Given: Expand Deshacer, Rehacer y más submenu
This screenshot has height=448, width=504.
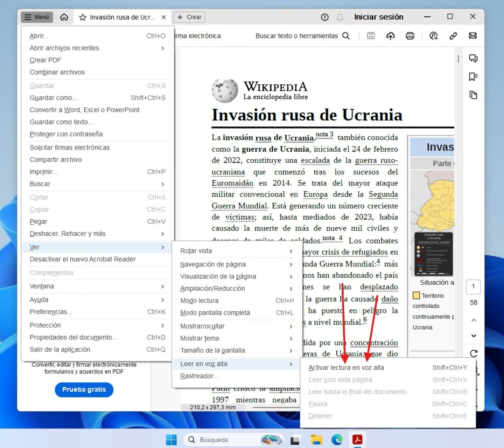Looking at the screenshot, I should pyautogui.click(x=97, y=234).
